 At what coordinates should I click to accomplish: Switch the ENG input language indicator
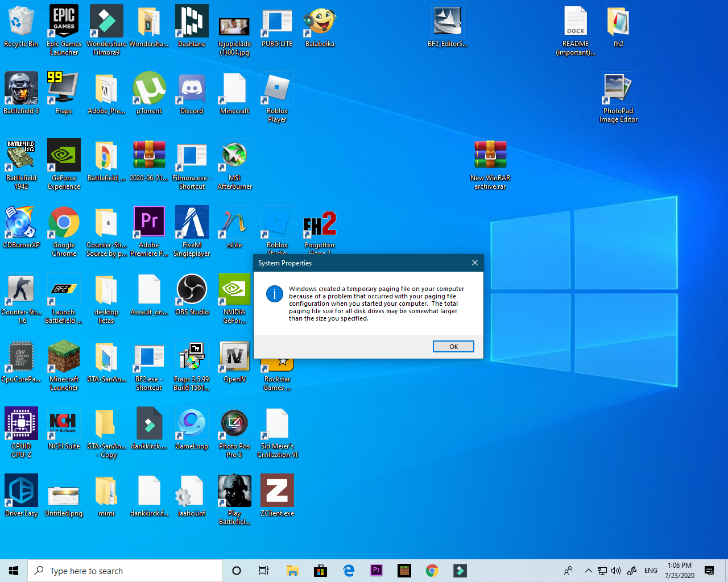pos(651,571)
